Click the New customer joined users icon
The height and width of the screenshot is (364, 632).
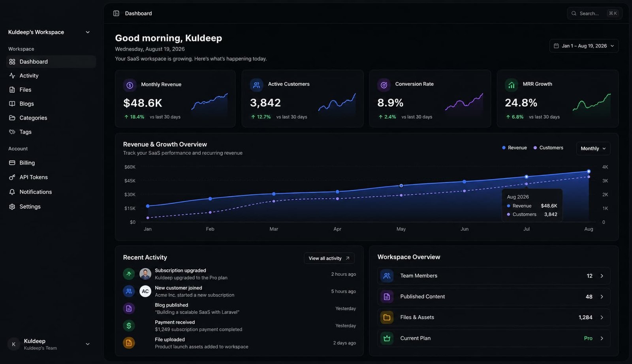129,291
